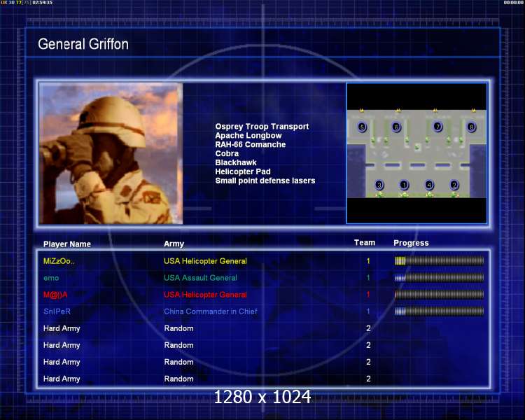Select player SnIPeR name

click(x=57, y=311)
